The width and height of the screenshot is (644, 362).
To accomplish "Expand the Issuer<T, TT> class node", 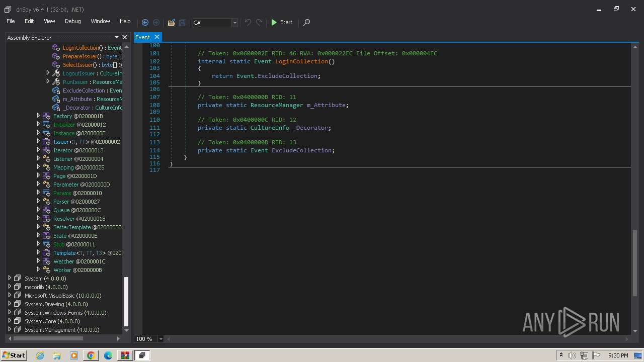I will pos(38,141).
